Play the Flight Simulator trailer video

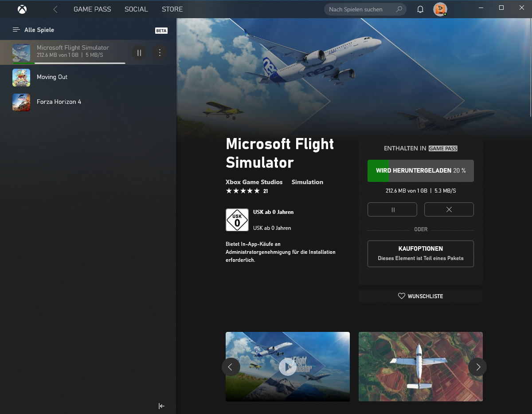pos(288,367)
